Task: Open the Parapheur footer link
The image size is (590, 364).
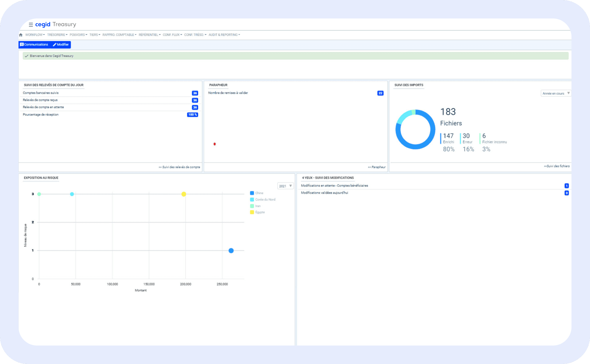Action: [377, 167]
